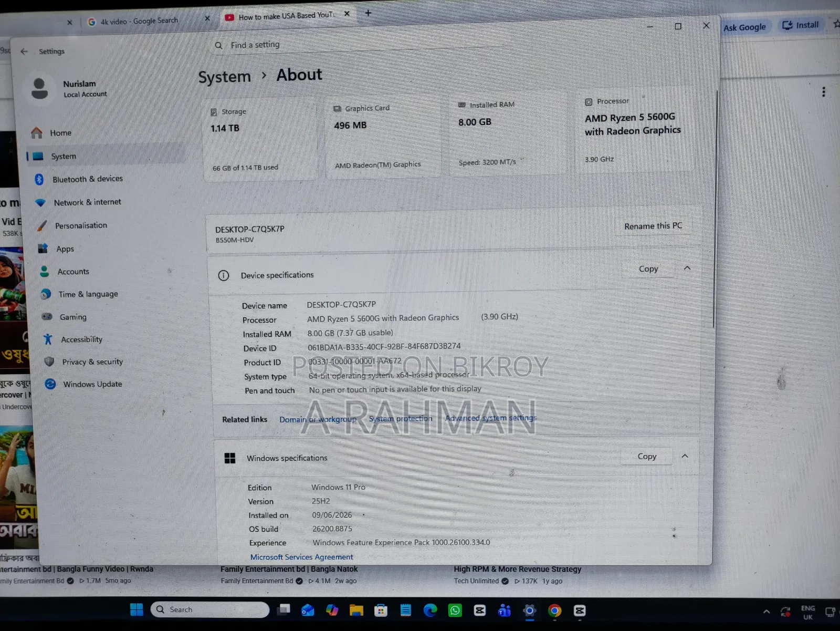Click the taskbar Search box
840x631 pixels.
click(210, 609)
